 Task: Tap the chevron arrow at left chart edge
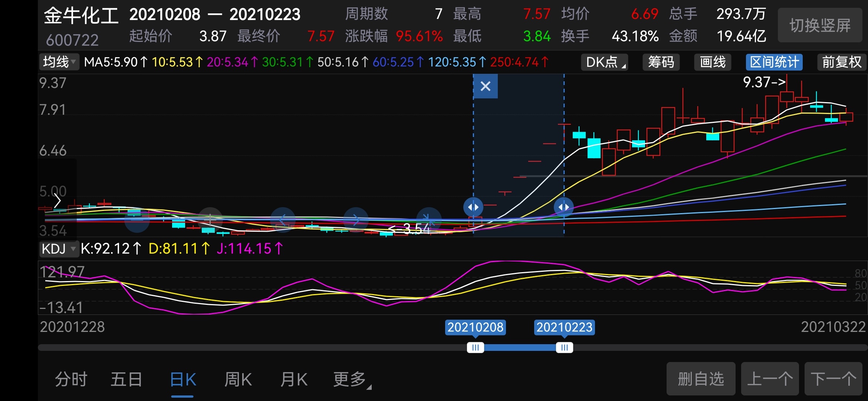coord(57,201)
